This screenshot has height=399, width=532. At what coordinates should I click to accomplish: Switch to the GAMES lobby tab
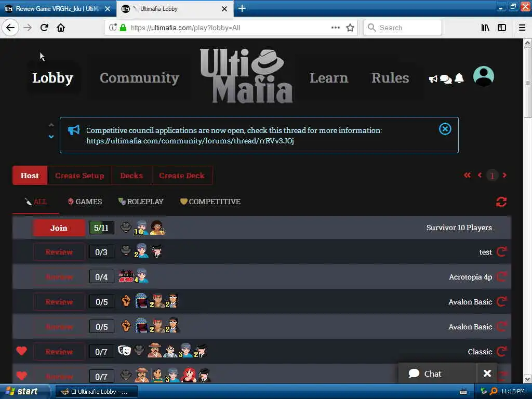click(85, 202)
